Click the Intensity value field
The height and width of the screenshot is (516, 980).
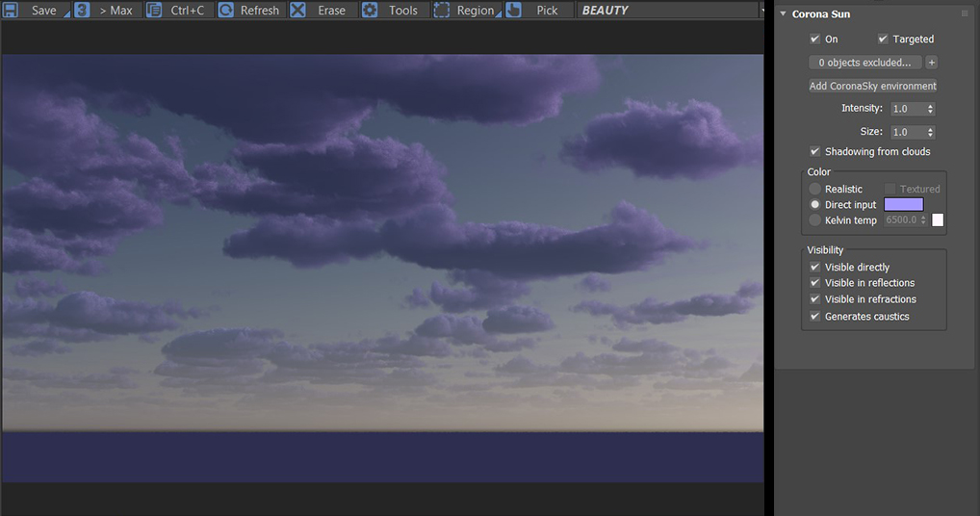(x=906, y=109)
